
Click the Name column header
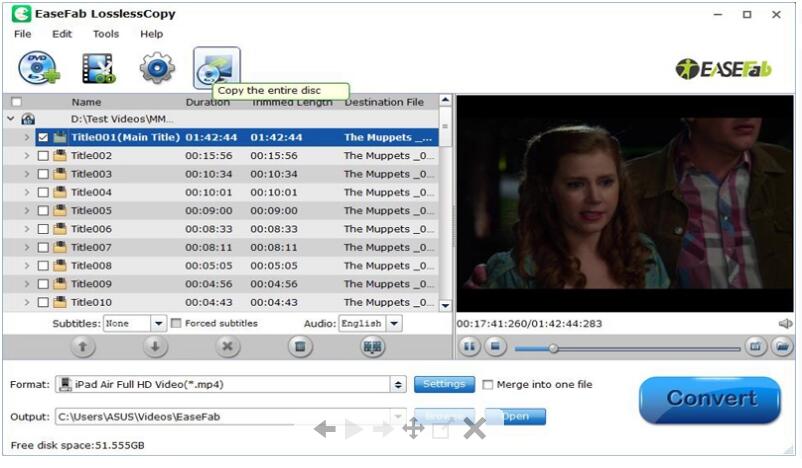click(x=86, y=102)
